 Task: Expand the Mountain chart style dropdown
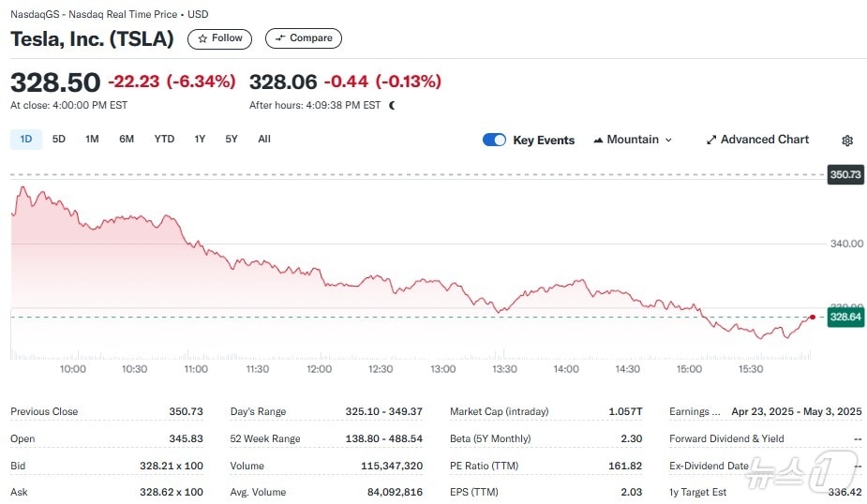pyautogui.click(x=634, y=140)
